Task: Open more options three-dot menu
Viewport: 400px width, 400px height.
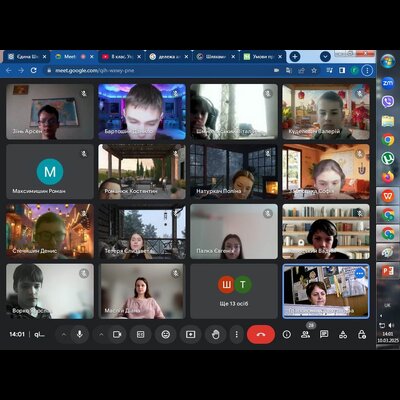Action: pos(237,334)
